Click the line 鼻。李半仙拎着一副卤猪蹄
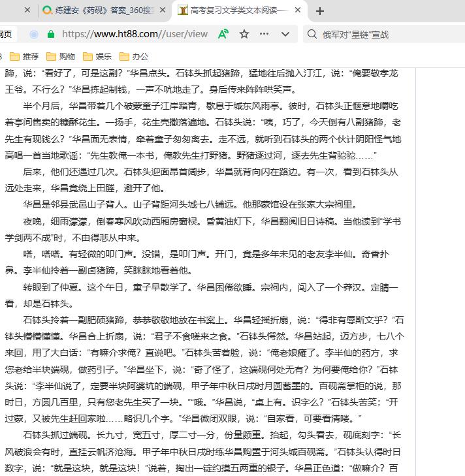This screenshot has width=465, height=476. [x=100, y=270]
